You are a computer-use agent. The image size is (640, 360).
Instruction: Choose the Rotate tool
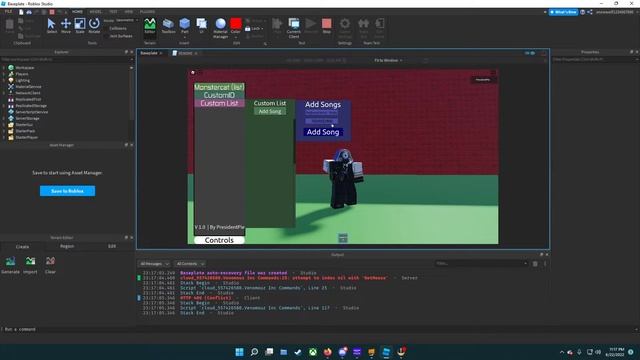coord(94,26)
